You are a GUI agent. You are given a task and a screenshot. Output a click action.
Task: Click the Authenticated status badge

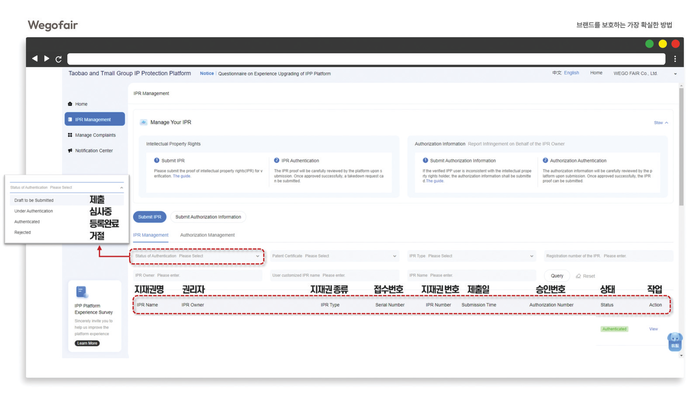click(614, 329)
